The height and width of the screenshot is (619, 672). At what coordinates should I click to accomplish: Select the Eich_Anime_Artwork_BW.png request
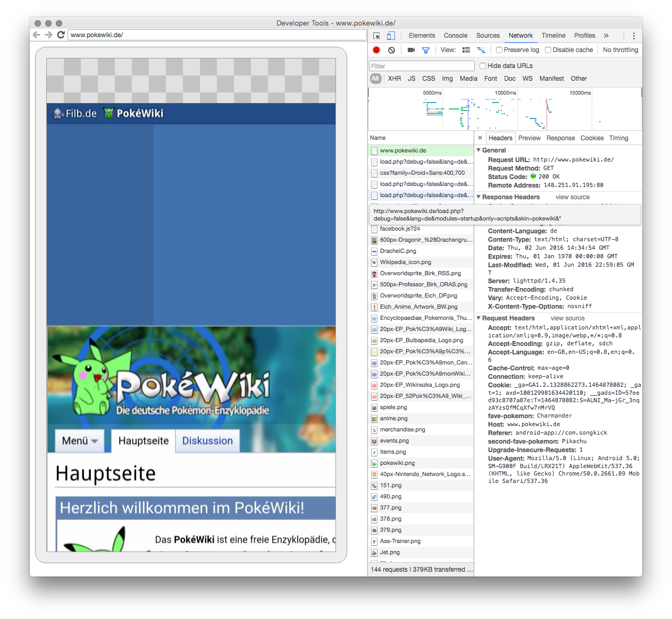421,307
